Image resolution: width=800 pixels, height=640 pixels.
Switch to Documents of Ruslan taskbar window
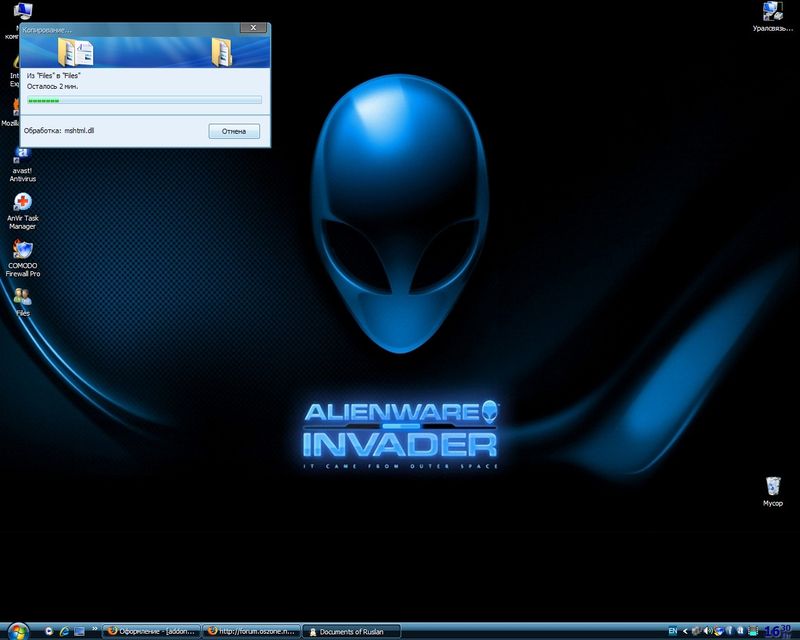pos(352,631)
